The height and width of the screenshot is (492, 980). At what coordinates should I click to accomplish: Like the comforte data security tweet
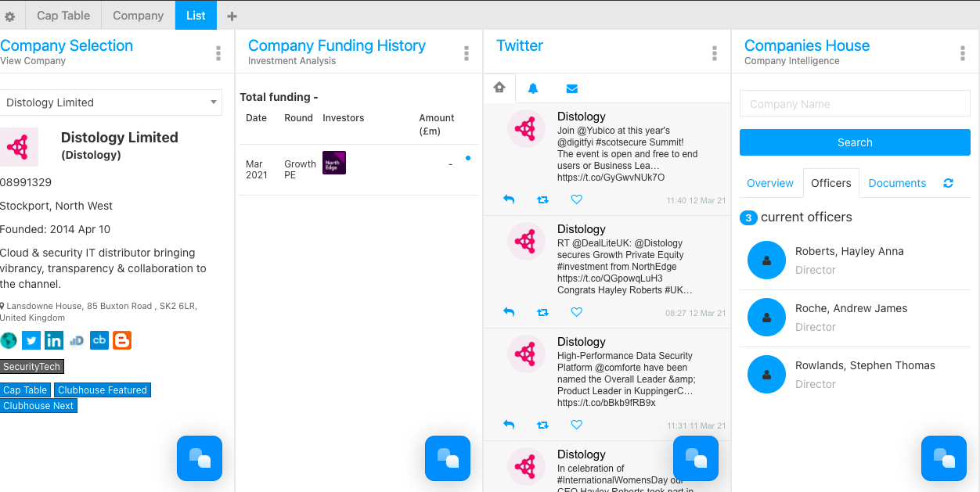pyautogui.click(x=577, y=425)
